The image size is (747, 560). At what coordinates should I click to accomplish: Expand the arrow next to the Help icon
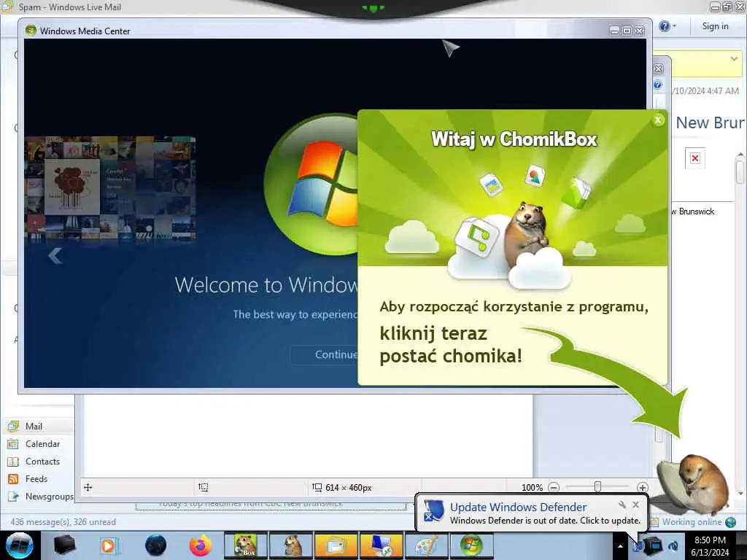click(x=674, y=26)
